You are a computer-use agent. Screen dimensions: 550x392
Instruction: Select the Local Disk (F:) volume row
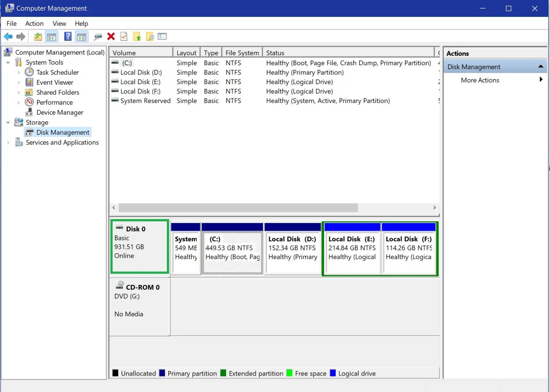(274, 91)
